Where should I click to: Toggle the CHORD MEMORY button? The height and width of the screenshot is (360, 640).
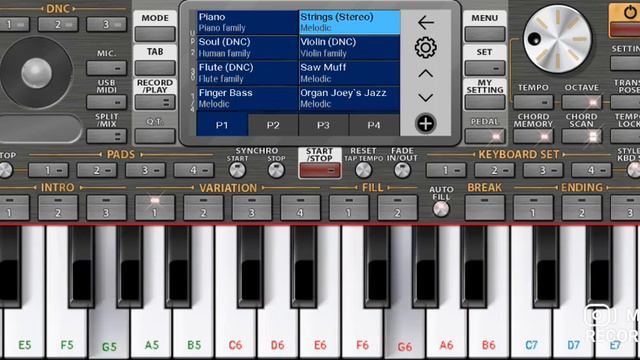click(533, 136)
